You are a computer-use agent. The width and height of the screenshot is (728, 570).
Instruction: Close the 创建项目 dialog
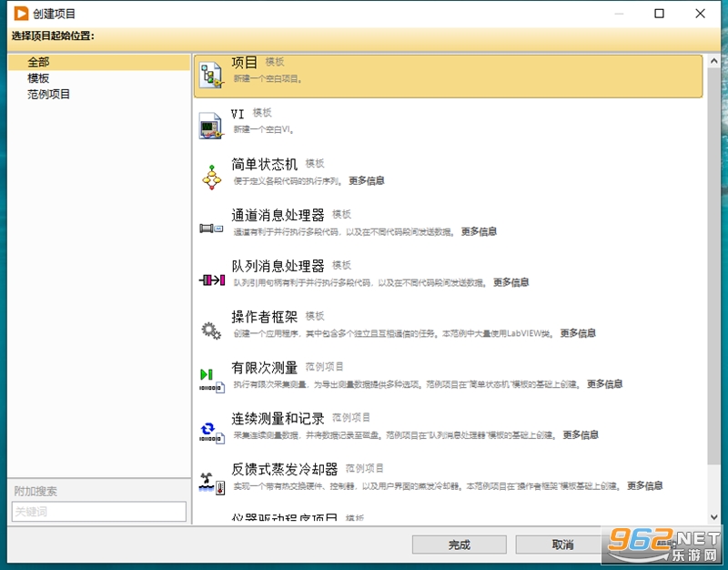[x=700, y=14]
